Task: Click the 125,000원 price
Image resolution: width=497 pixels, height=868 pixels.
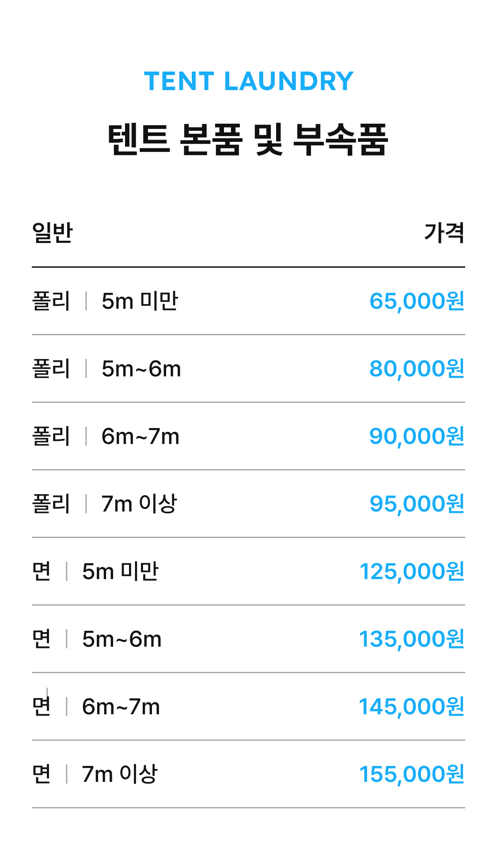Action: [412, 572]
